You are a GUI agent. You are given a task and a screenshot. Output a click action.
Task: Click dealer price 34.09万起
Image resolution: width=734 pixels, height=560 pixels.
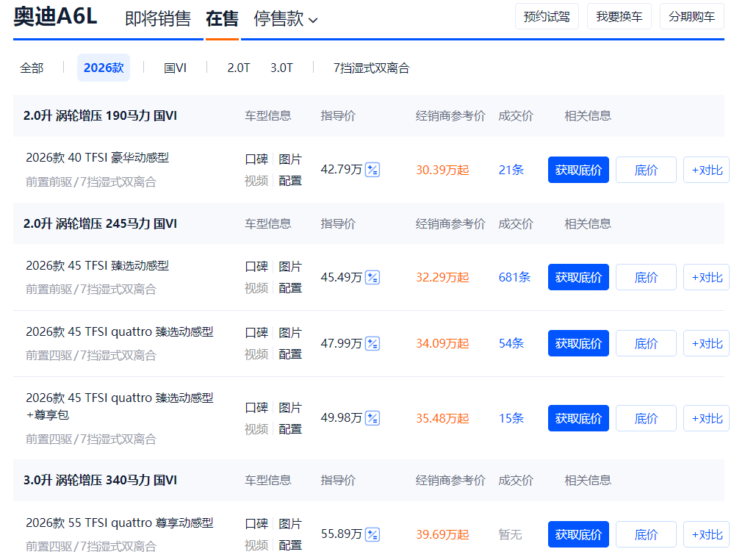point(442,343)
